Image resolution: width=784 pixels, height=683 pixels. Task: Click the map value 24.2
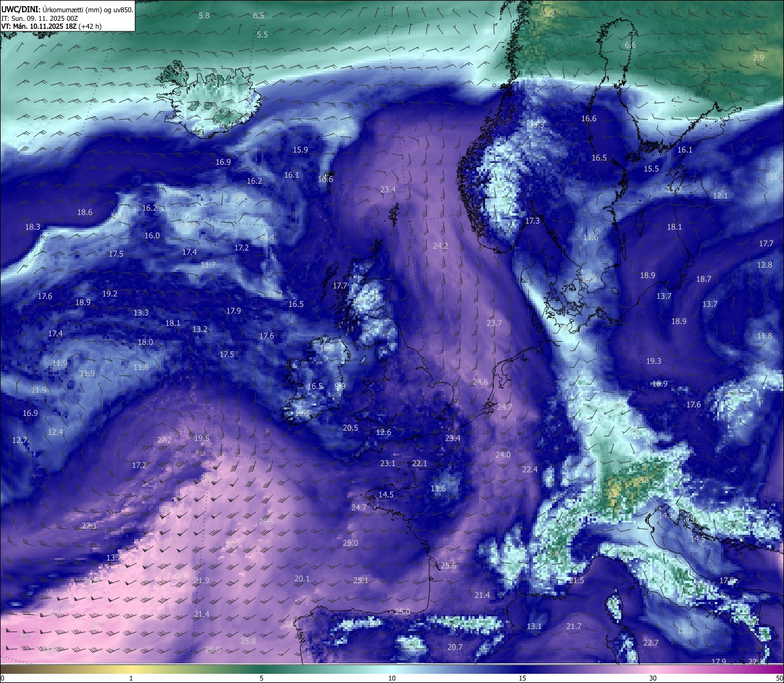tap(440, 246)
